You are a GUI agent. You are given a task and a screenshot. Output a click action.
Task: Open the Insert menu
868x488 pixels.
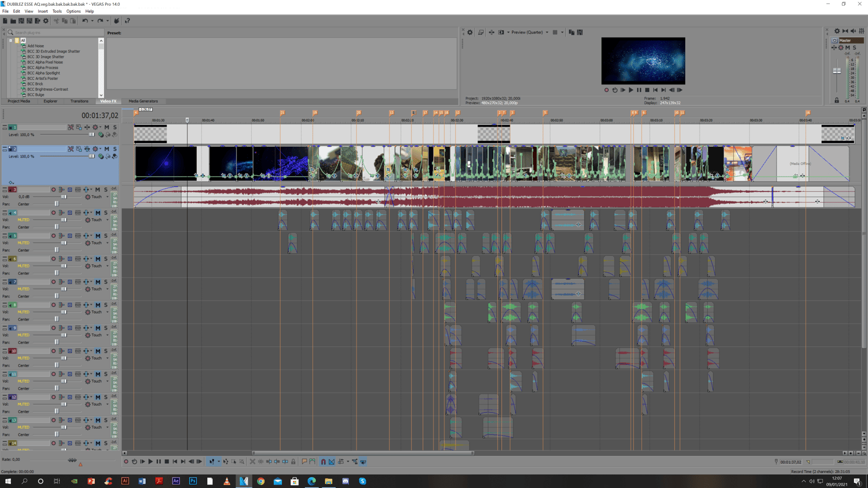(x=43, y=11)
